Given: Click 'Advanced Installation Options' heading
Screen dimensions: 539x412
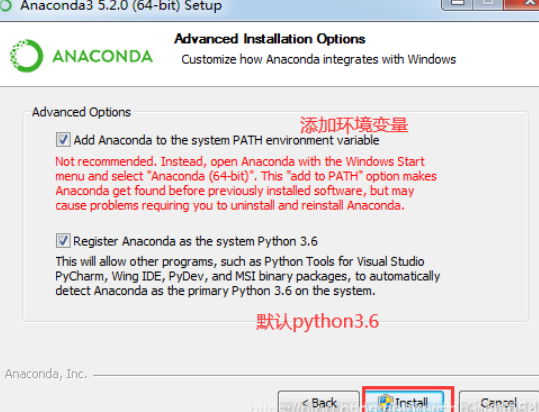Looking at the screenshot, I should pos(270,39).
